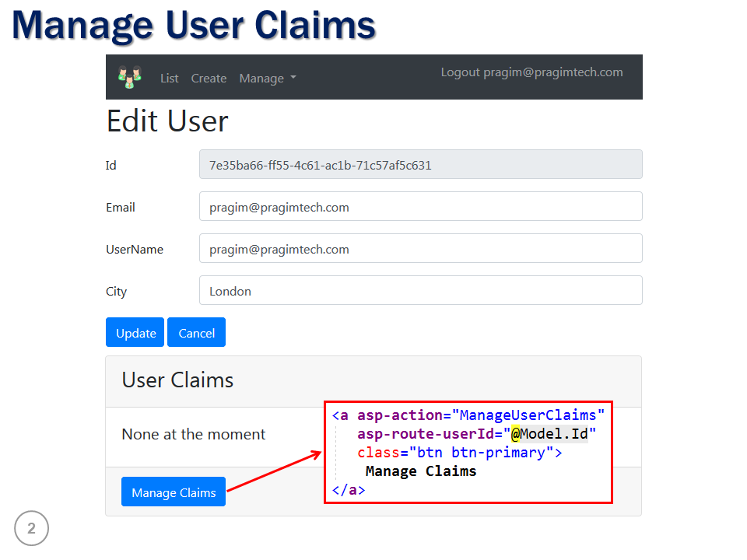Click the slide number "2" badge

tap(31, 528)
